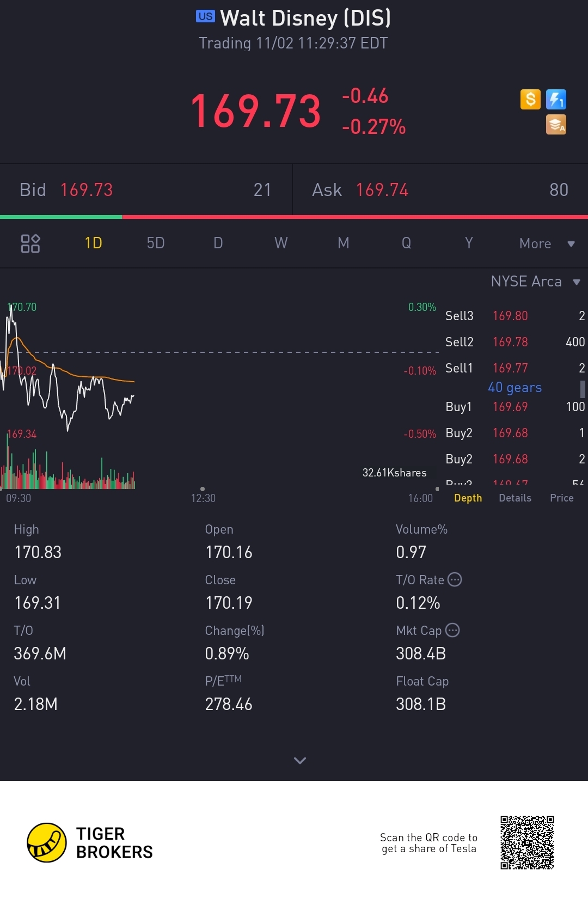Open the Details tab
The height and width of the screenshot is (905, 588).
(x=515, y=498)
